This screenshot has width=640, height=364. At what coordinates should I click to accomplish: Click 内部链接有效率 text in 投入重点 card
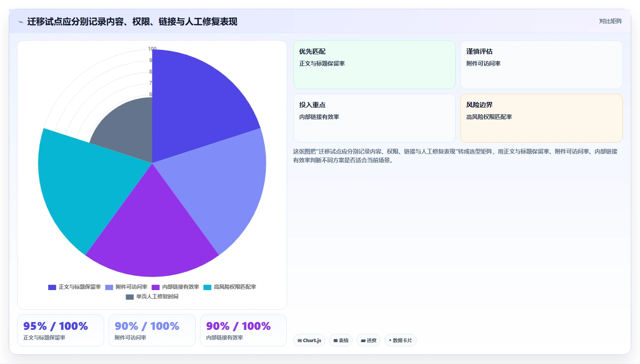coord(319,117)
